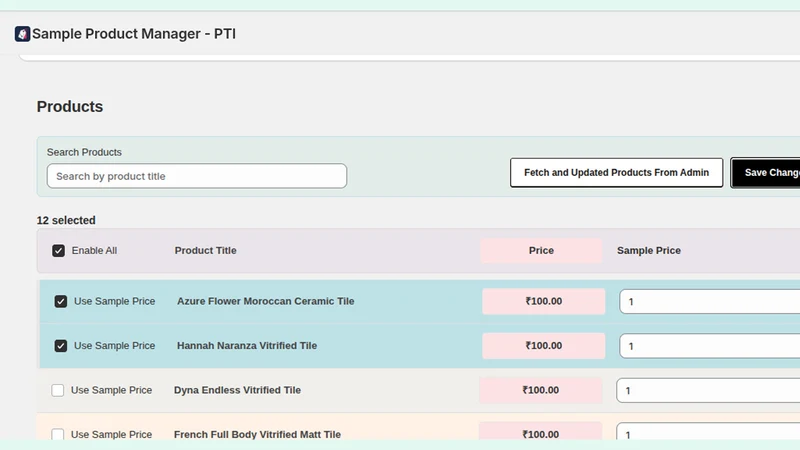Select the Azure Flower Moroccan Ceramic Tile title
The height and width of the screenshot is (450, 800).
(x=265, y=301)
